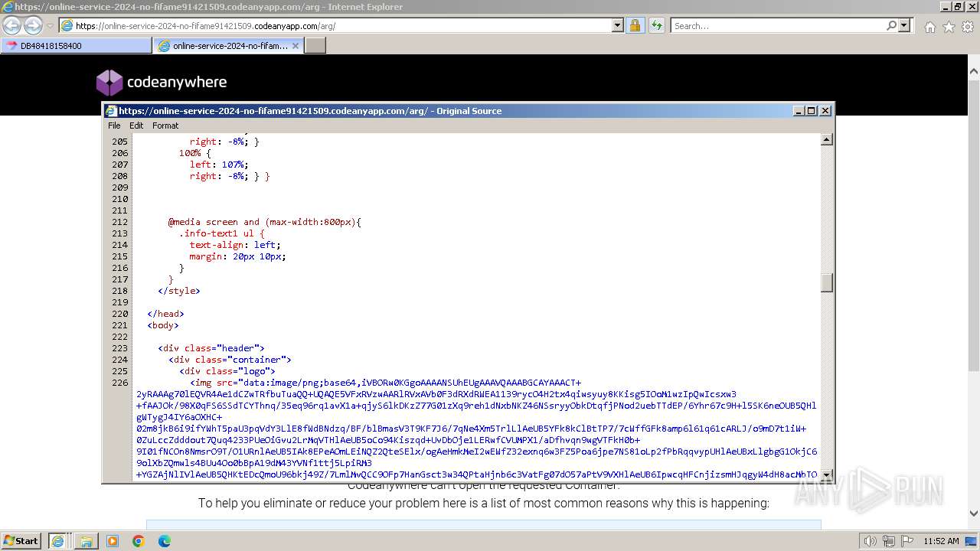Click the '<body>' tag line
Image resolution: width=980 pixels, height=551 pixels.
click(163, 325)
